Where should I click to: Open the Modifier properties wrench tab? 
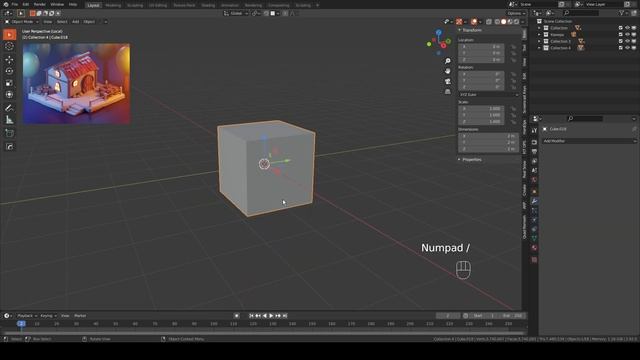point(534,201)
